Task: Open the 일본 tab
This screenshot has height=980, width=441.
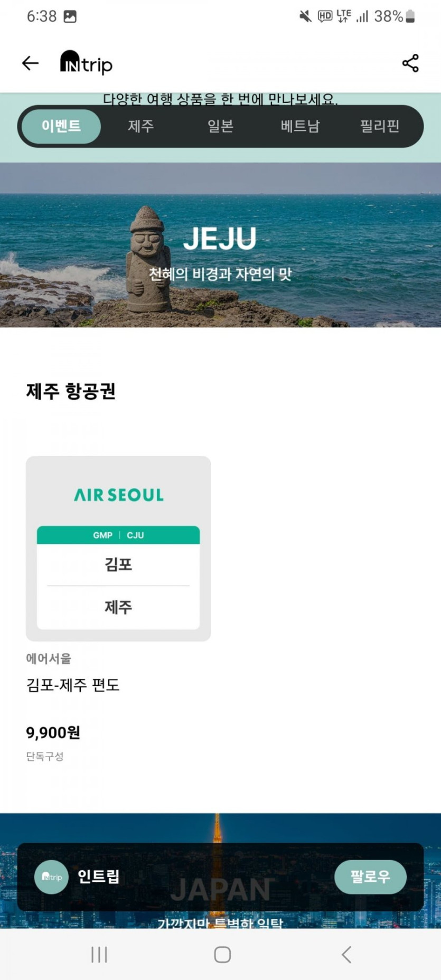Action: pyautogui.click(x=220, y=126)
